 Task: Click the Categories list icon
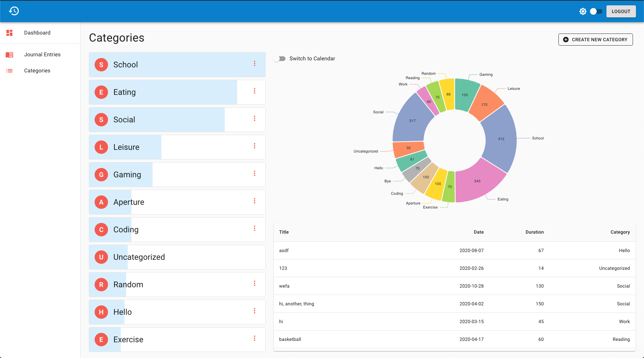pyautogui.click(x=9, y=71)
